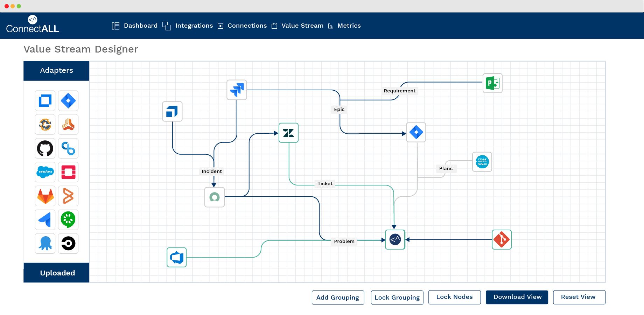Choose the GitHub adapter icon

(45, 148)
